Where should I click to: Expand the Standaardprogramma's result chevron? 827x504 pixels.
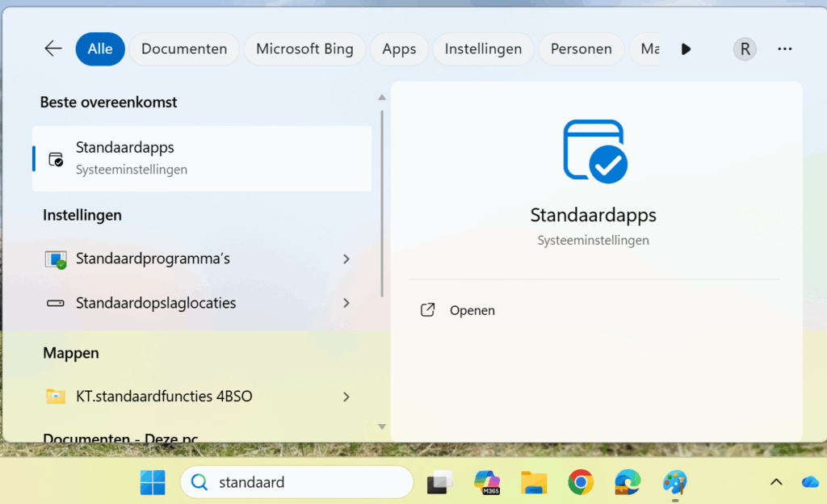[346, 259]
